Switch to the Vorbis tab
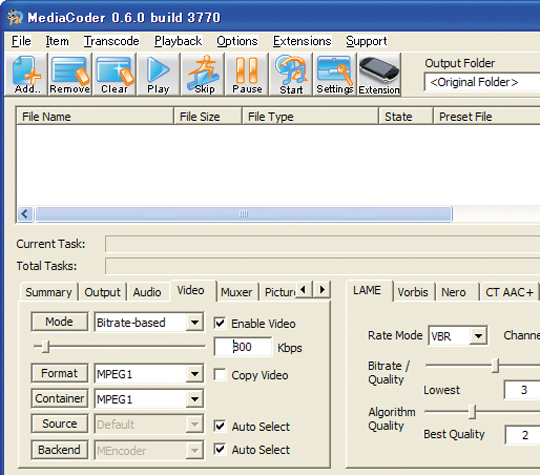Image resolution: width=540 pixels, height=475 pixels. (x=413, y=292)
